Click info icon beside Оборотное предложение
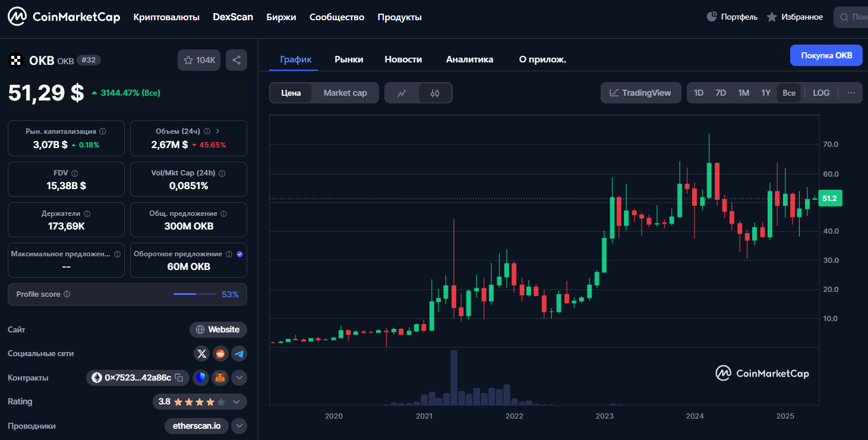 [229, 254]
